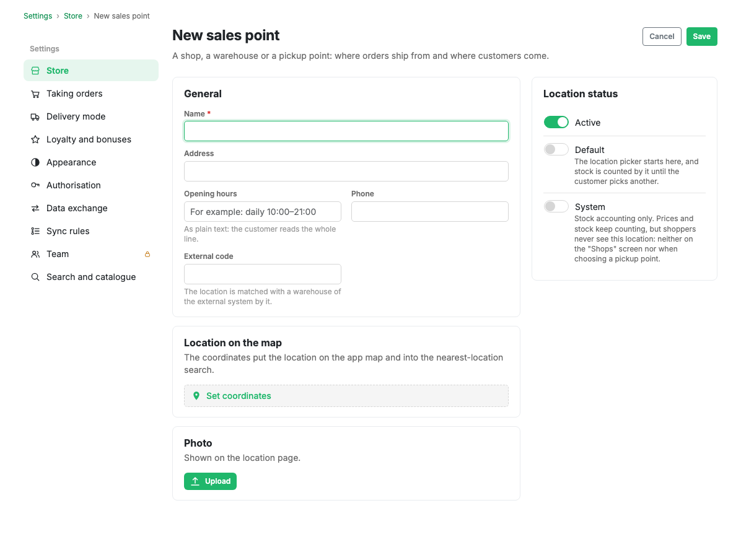Screen dimensions: 741x560
Task: Click the 'General' section heading
Action: click(203, 94)
